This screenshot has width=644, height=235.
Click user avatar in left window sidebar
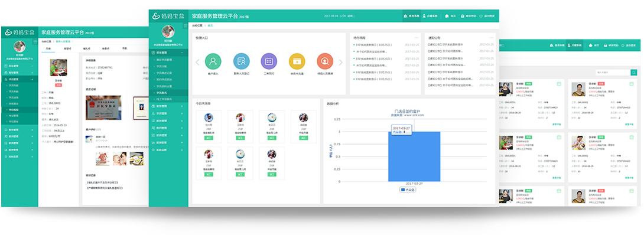coord(19,47)
